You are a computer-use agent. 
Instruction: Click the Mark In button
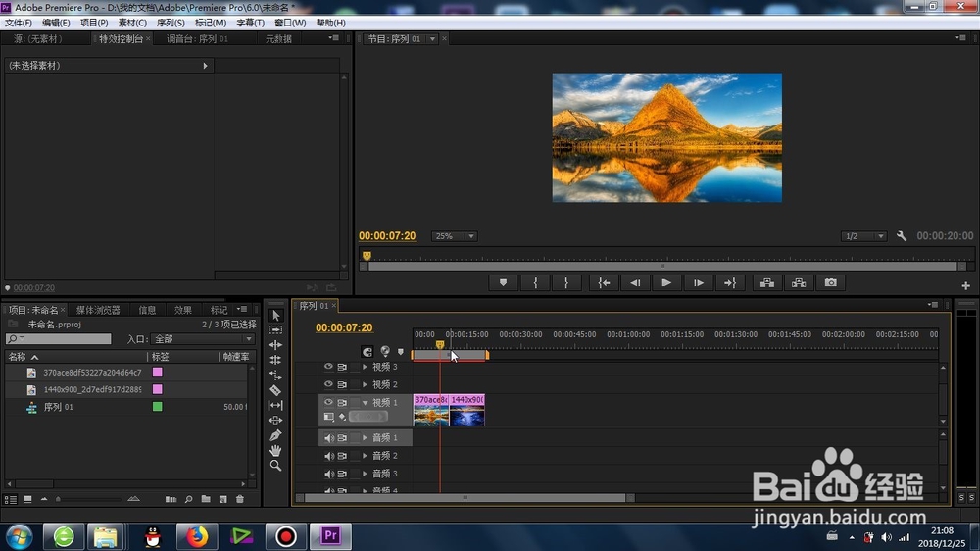tap(536, 283)
